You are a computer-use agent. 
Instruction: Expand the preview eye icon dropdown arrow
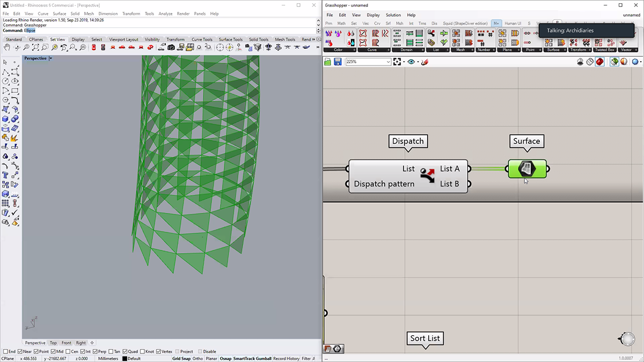tap(418, 62)
